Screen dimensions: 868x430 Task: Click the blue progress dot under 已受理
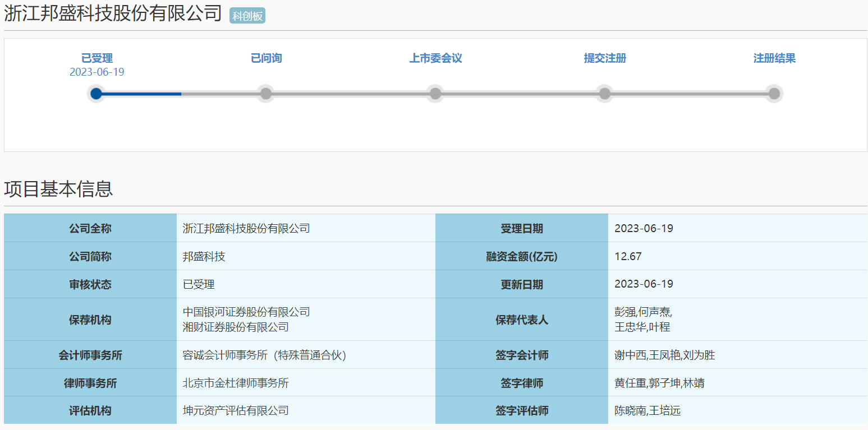tap(97, 94)
